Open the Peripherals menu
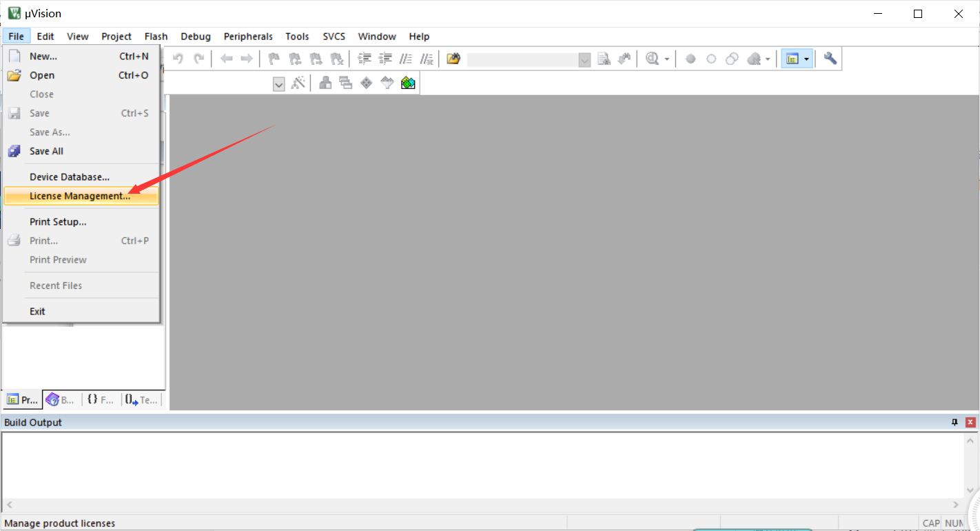The image size is (980, 531). (x=248, y=37)
